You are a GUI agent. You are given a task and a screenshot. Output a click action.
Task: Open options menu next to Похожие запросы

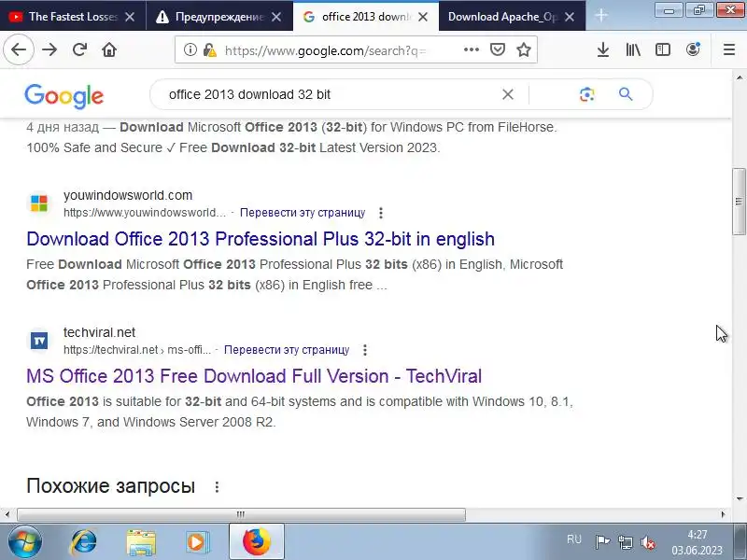217,486
